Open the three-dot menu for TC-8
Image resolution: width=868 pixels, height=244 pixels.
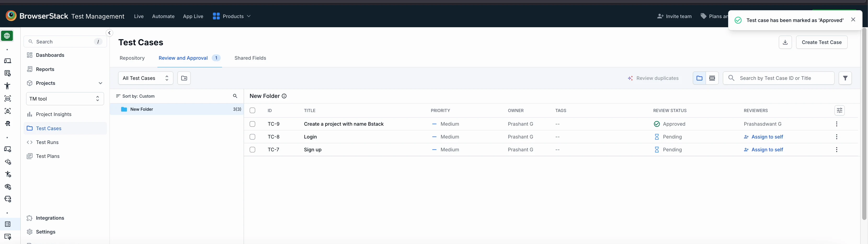(836, 137)
